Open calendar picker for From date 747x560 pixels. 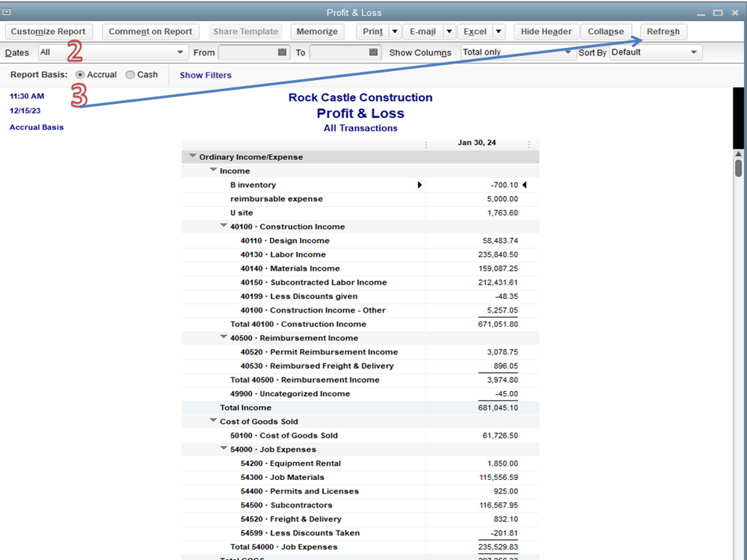coord(282,52)
